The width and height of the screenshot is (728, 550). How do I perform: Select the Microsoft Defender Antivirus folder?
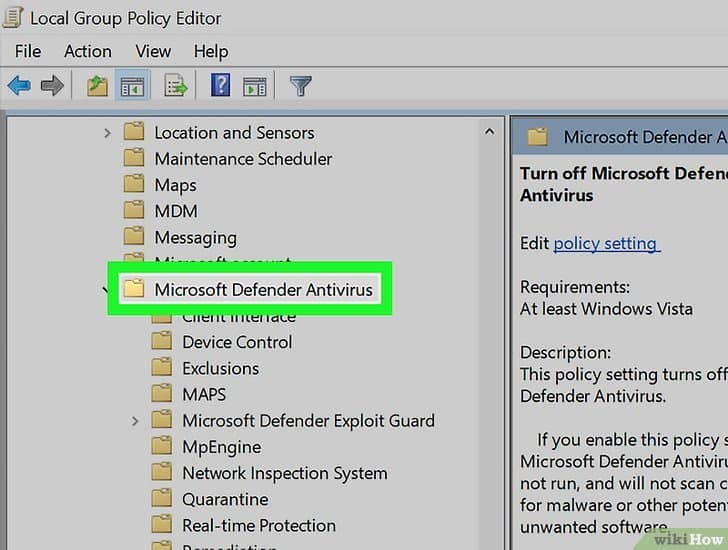[262, 290]
